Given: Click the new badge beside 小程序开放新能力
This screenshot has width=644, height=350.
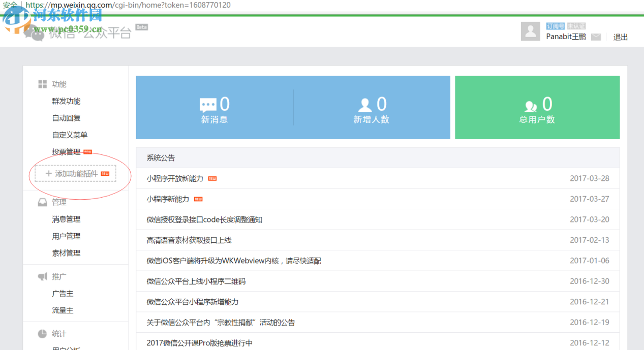Looking at the screenshot, I should point(212,179).
